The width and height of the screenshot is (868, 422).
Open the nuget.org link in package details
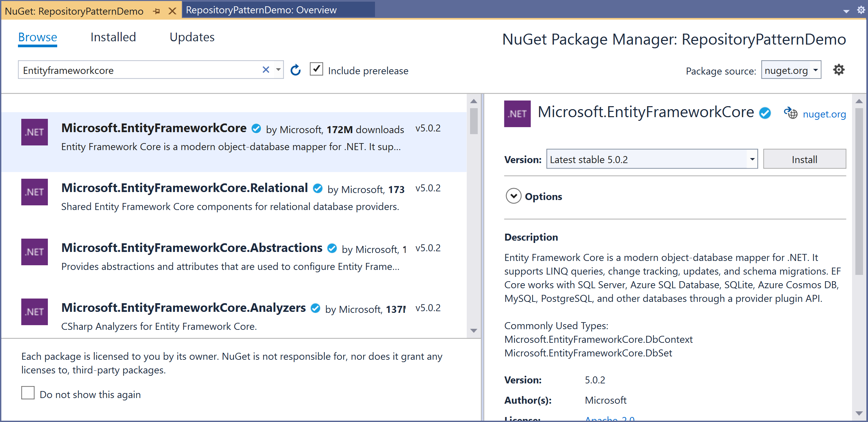[x=824, y=114]
